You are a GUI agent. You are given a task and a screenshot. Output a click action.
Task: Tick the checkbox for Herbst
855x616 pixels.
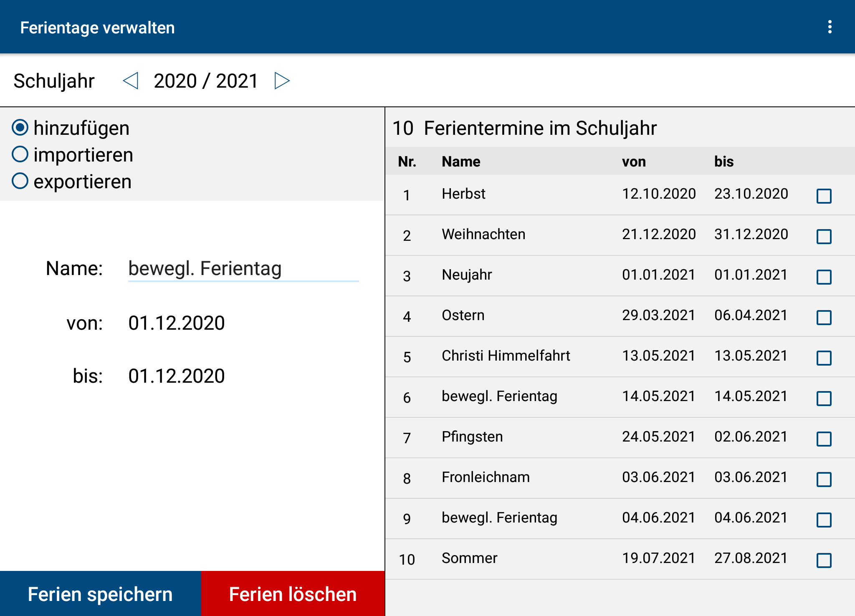pos(824,196)
